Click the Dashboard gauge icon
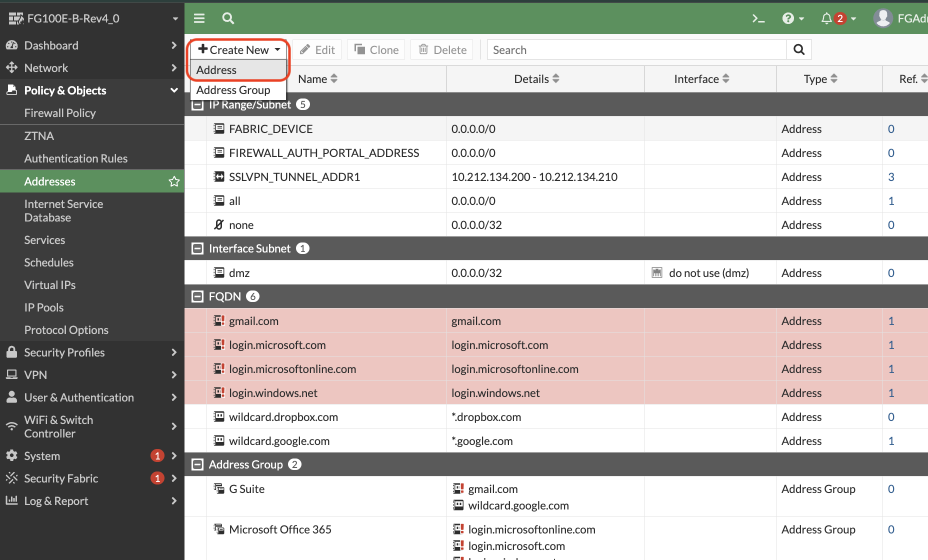Viewport: 928px width, 560px height. [x=12, y=45]
